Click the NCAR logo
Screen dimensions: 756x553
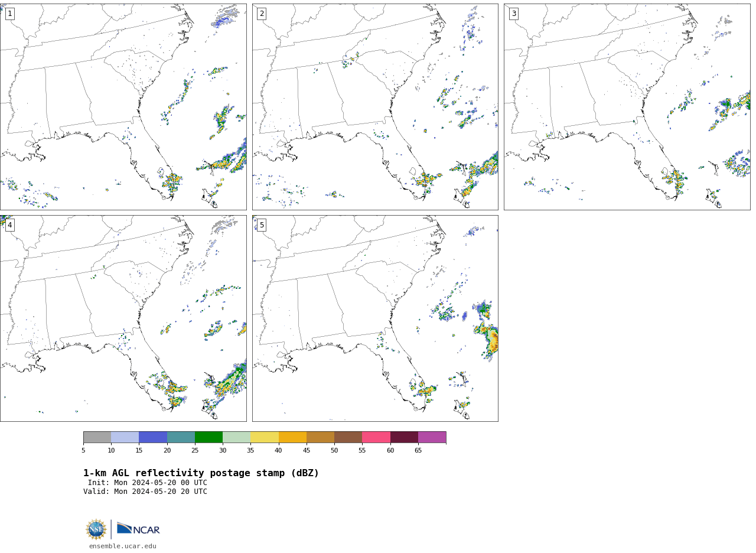click(138, 529)
